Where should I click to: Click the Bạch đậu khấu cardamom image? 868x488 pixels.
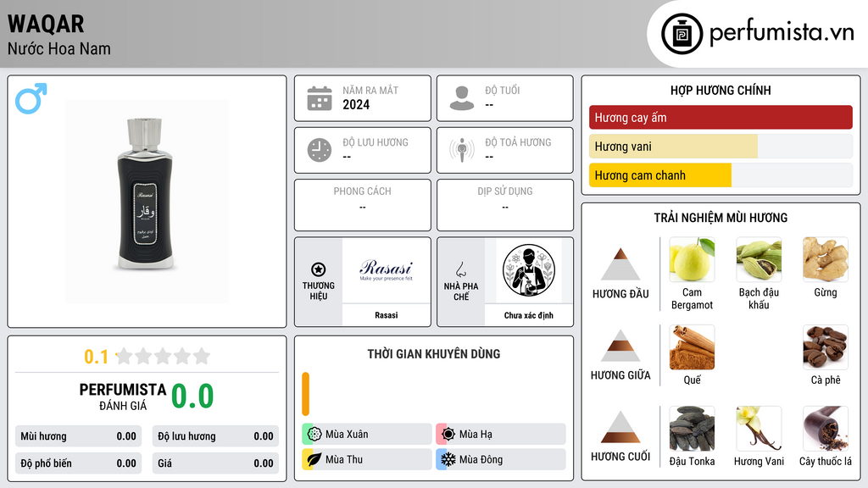pos(759,259)
